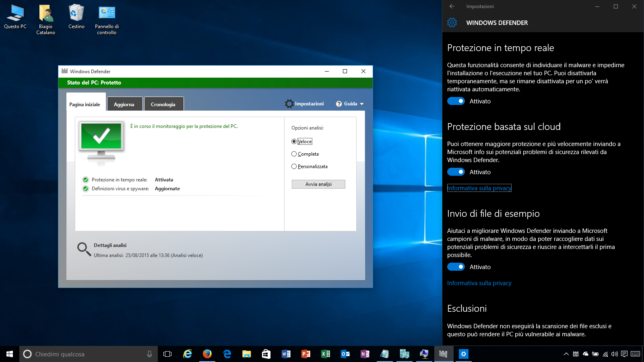Switch to Windows Defender taskbar button
Image resolution: width=644 pixels, height=362 pixels.
pyautogui.click(x=444, y=354)
